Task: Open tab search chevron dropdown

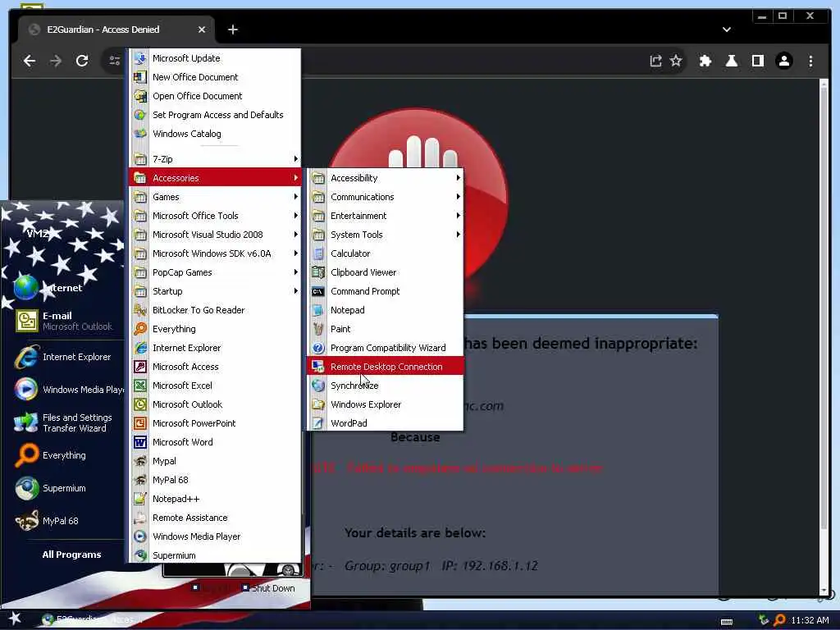Action: pyautogui.click(x=727, y=30)
